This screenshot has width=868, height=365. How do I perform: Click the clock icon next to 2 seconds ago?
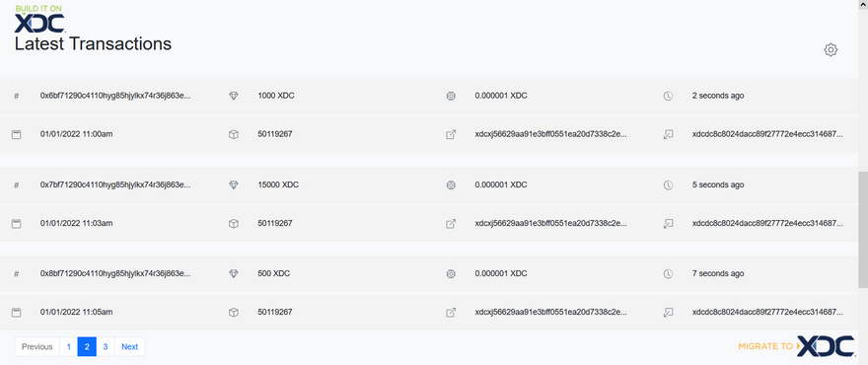(x=668, y=96)
